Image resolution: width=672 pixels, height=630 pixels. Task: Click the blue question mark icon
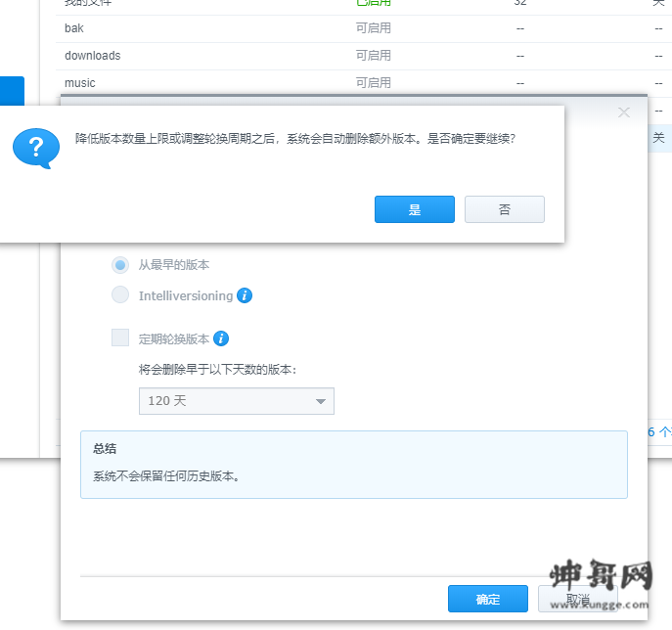coord(36,149)
